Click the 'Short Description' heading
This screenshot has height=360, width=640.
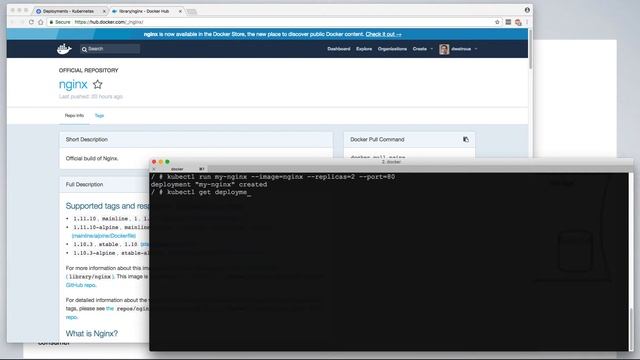[87, 140]
